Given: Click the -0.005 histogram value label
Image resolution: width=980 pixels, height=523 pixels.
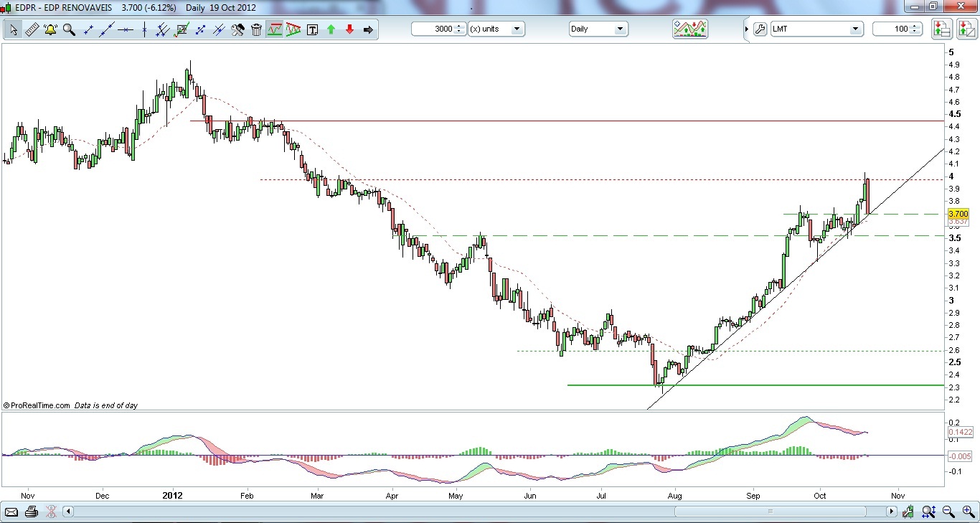Looking at the screenshot, I should tap(959, 456).
